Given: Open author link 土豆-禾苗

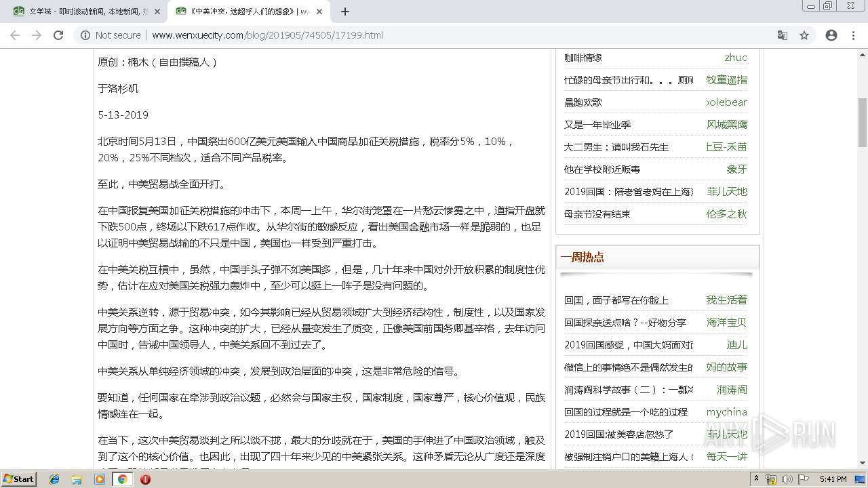Looking at the screenshot, I should coord(726,147).
